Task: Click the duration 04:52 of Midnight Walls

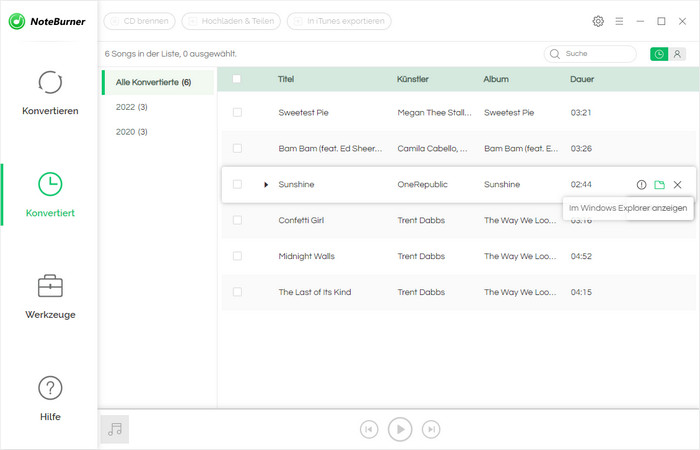Action: pyautogui.click(x=581, y=256)
